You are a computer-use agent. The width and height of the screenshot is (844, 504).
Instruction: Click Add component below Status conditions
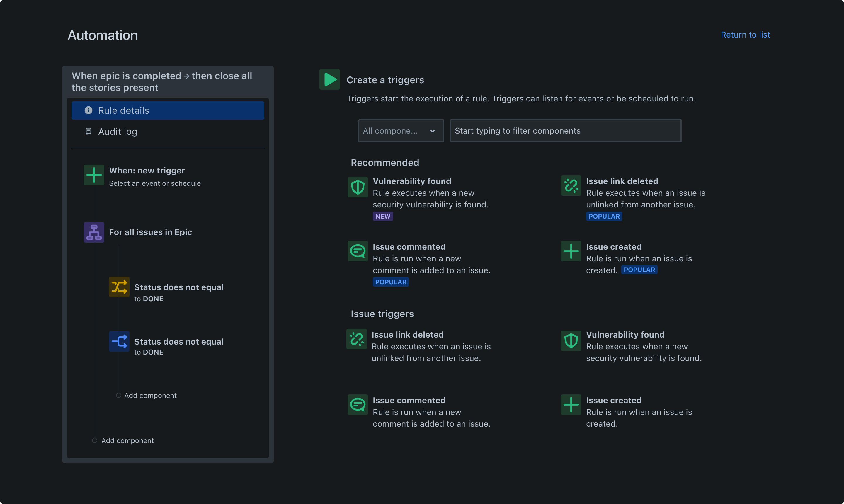(x=150, y=395)
